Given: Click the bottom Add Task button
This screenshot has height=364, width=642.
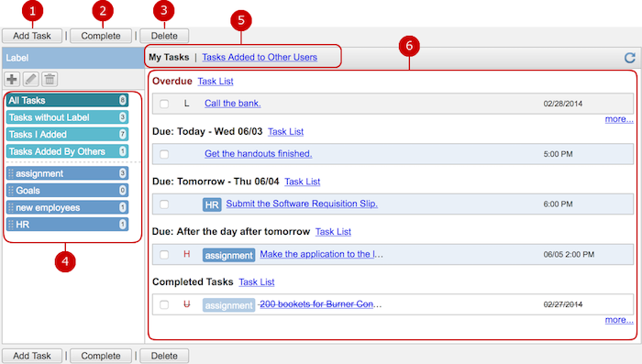Looking at the screenshot, I should point(32,356).
